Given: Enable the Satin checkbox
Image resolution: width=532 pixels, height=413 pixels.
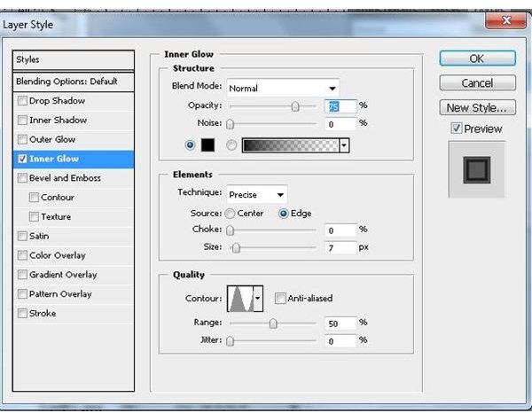Looking at the screenshot, I should click(22, 236).
